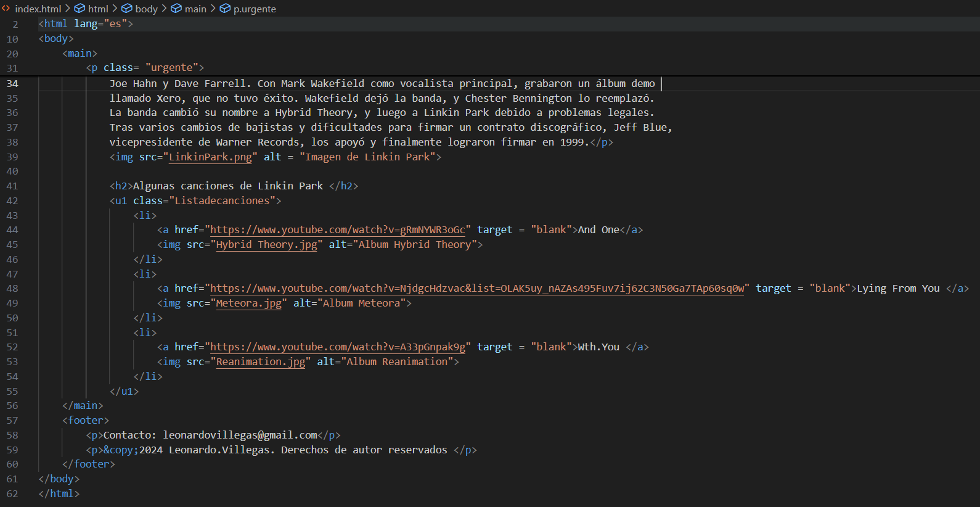Screen dimensions: 980x507
Task: Click the 'Joe Hahn y Dave Farrell' line
Action: click(x=382, y=84)
